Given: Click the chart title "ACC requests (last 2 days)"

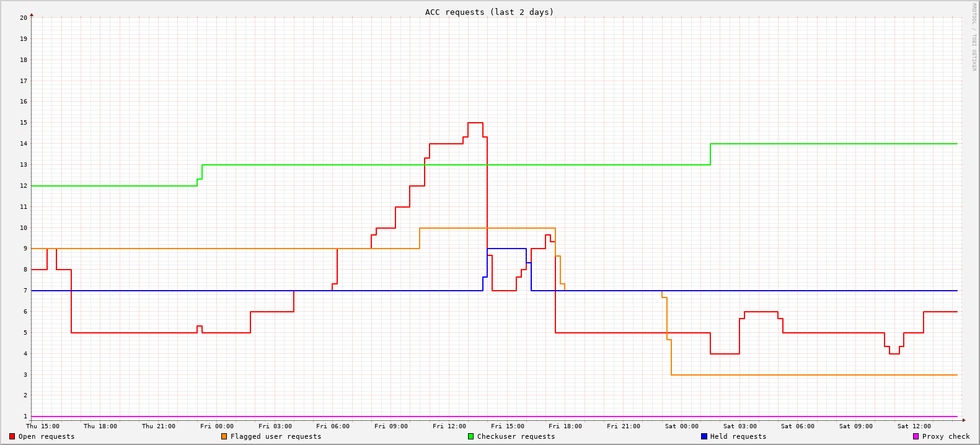Looking at the screenshot, I should click(x=489, y=12).
